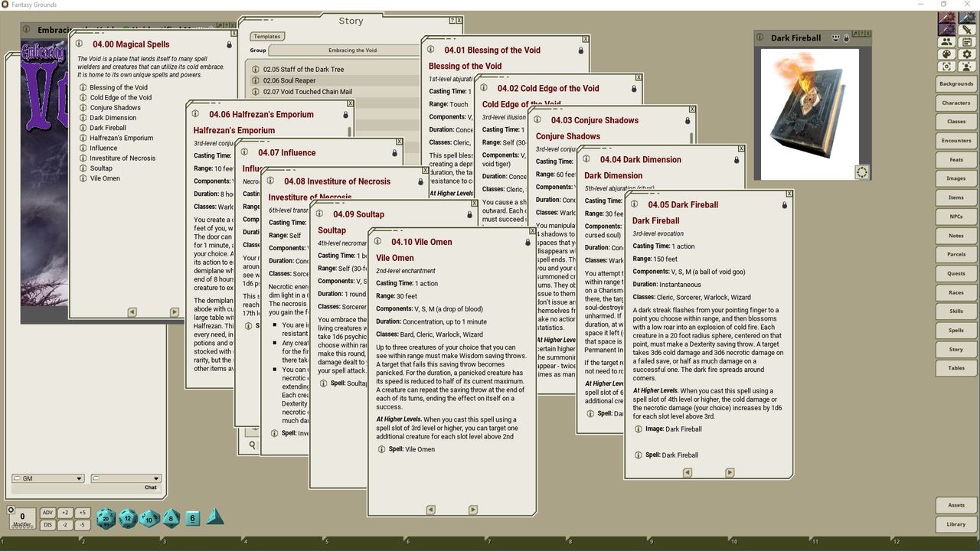Click the modifier stack dots under the Modifier box
The width and height of the screenshot is (980, 551).
pos(21,526)
